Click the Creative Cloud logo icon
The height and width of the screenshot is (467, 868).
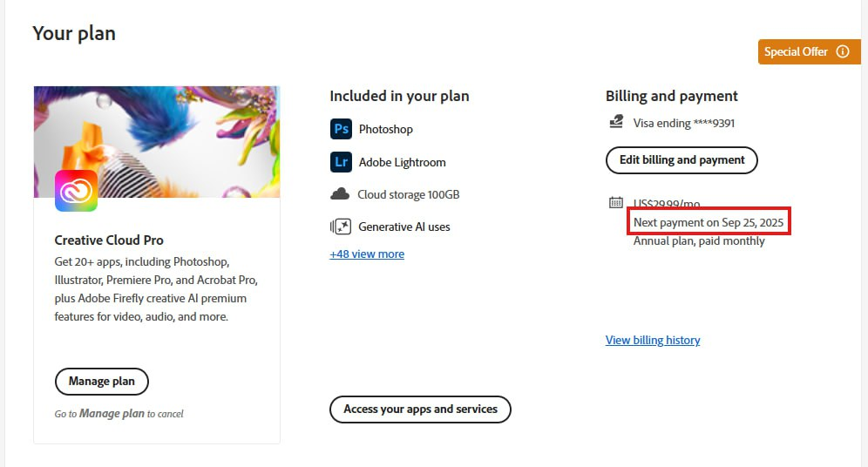tap(76, 190)
